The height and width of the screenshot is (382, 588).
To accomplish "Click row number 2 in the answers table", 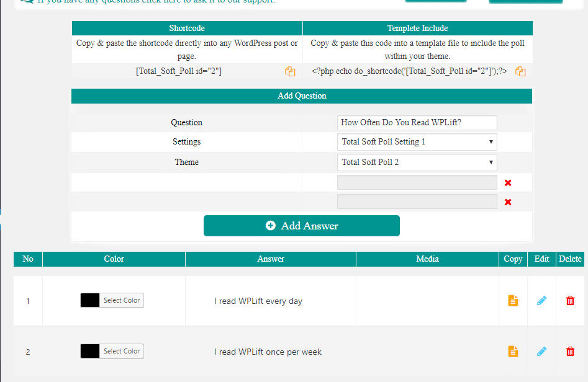I will (x=28, y=352).
